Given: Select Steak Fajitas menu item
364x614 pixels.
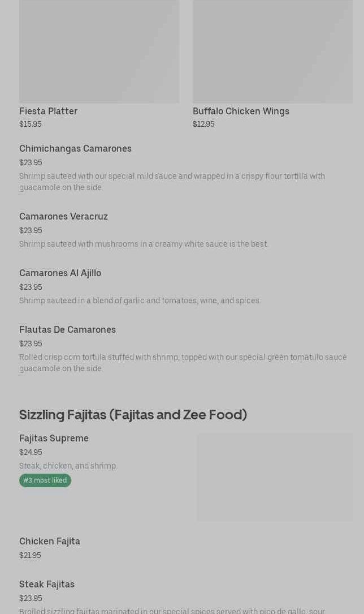Looking at the screenshot, I should [x=47, y=584].
